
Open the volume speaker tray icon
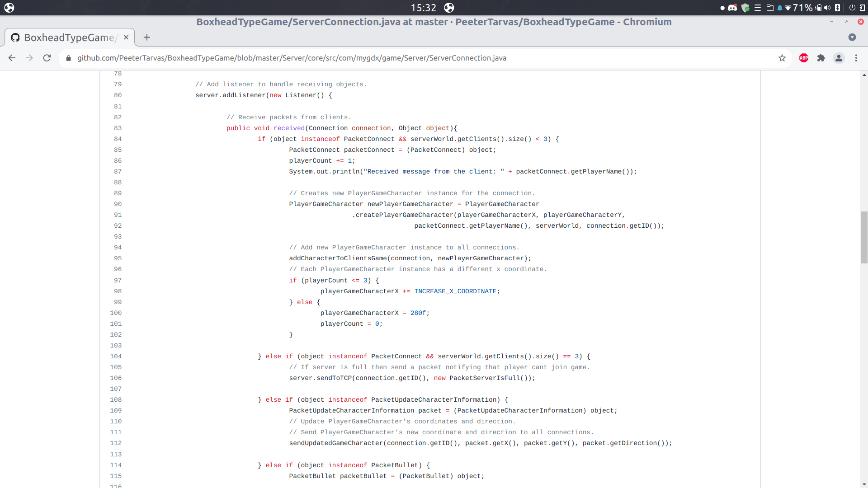tap(827, 8)
